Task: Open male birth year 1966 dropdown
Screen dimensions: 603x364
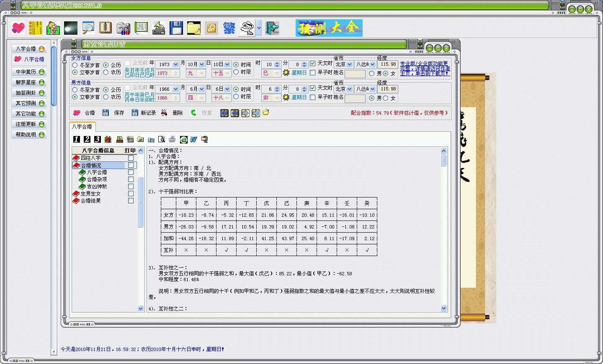Action: [x=176, y=89]
